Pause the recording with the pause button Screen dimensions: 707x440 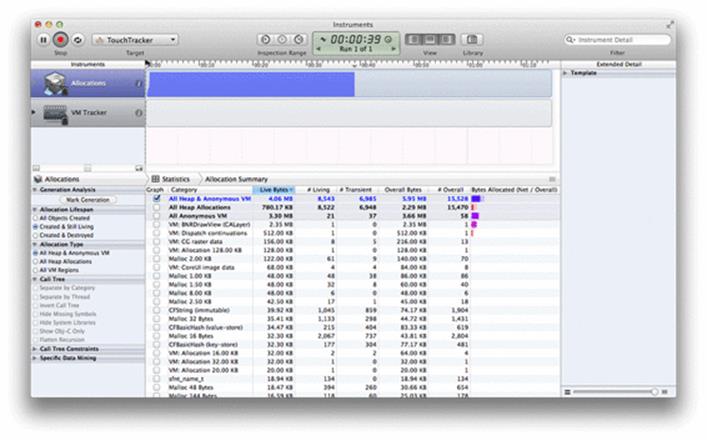tap(43, 40)
